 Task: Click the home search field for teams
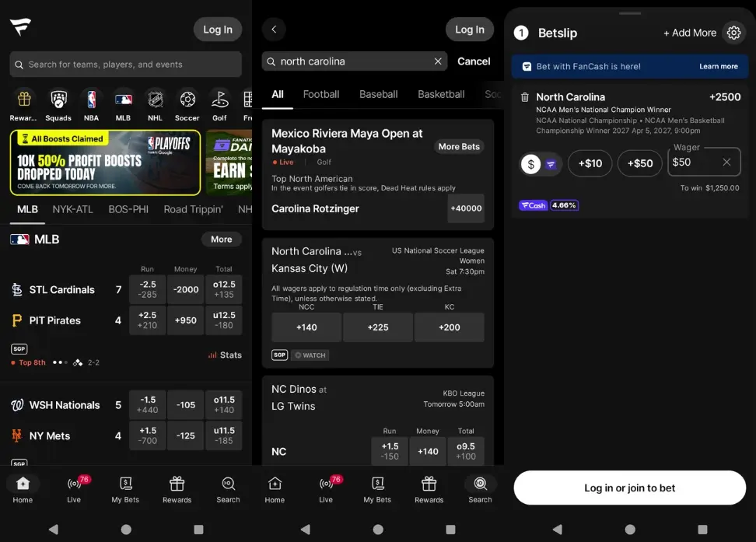pyautogui.click(x=125, y=65)
